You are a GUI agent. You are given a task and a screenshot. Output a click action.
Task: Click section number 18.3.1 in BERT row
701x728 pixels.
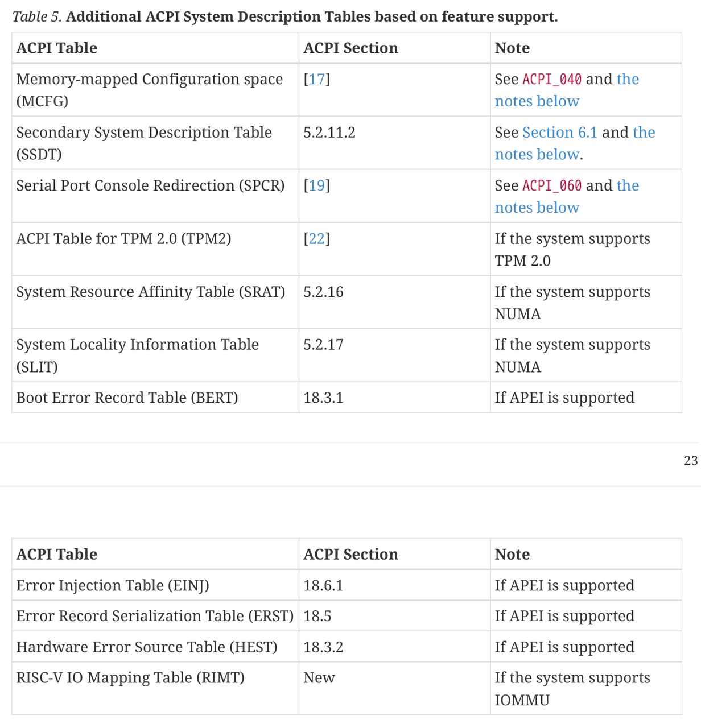coord(323,398)
